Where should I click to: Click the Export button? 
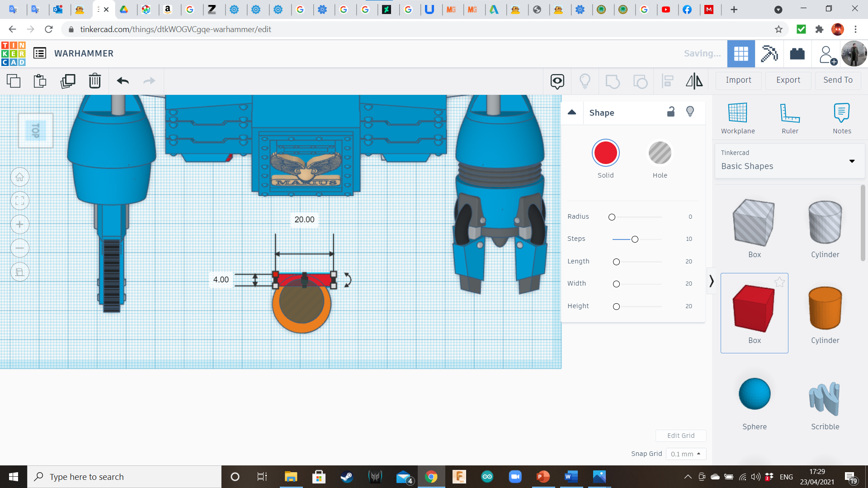tap(788, 80)
